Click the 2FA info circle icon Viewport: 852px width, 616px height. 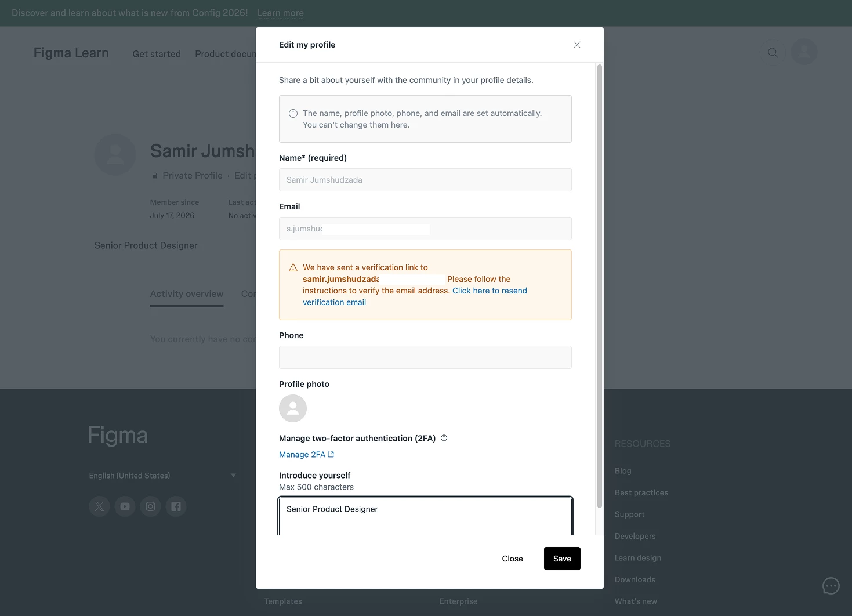[444, 439]
